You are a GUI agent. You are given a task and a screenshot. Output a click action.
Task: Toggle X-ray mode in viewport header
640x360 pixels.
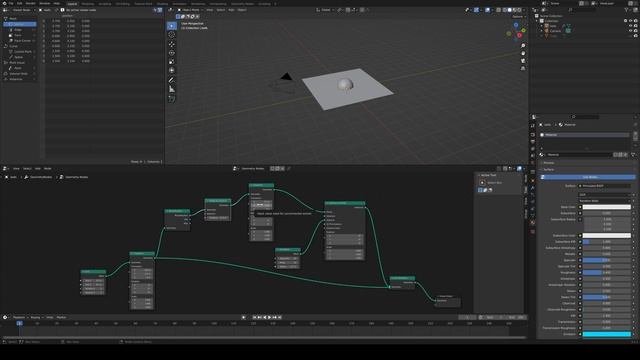[x=498, y=10]
